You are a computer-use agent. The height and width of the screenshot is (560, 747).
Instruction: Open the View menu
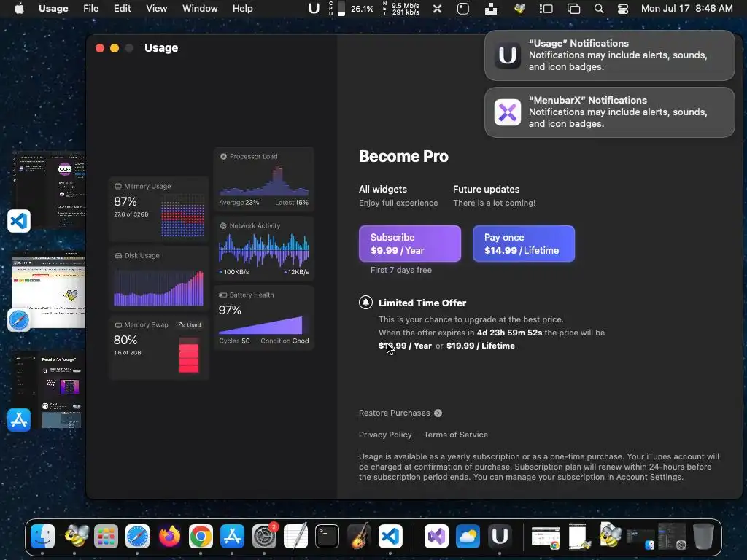(x=156, y=9)
